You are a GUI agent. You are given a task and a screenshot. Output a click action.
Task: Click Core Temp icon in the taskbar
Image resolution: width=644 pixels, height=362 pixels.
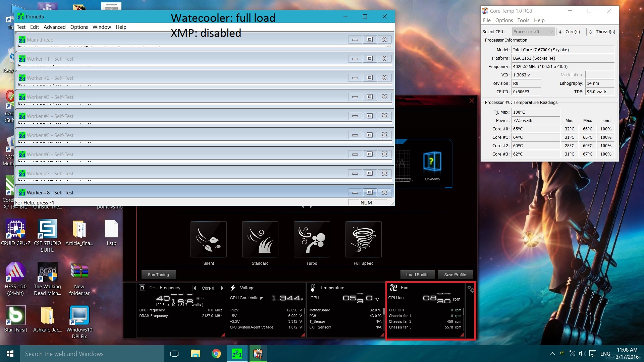click(258, 354)
